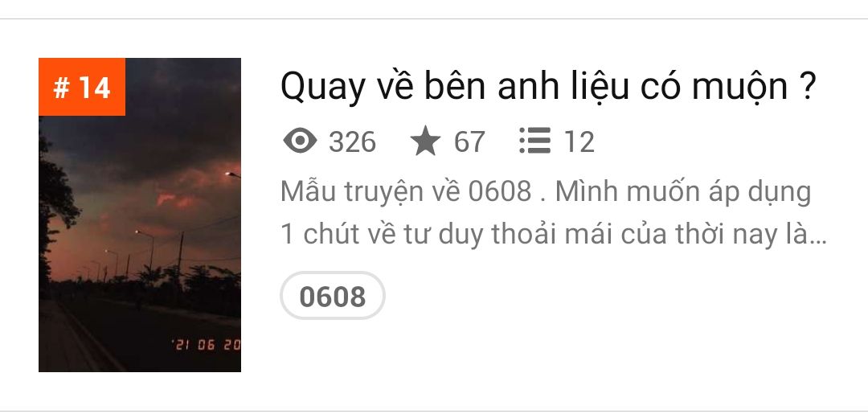
Task: Click the red clouds on the cover image
Action: click(174, 199)
